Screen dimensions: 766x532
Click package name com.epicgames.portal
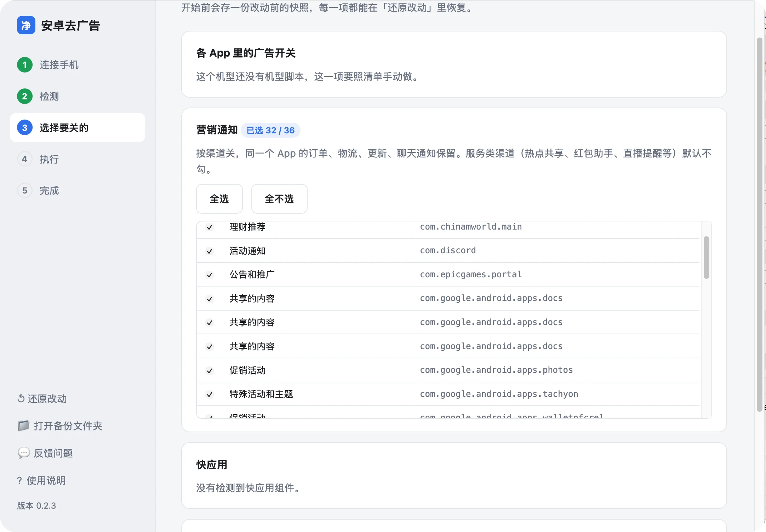[471, 274]
